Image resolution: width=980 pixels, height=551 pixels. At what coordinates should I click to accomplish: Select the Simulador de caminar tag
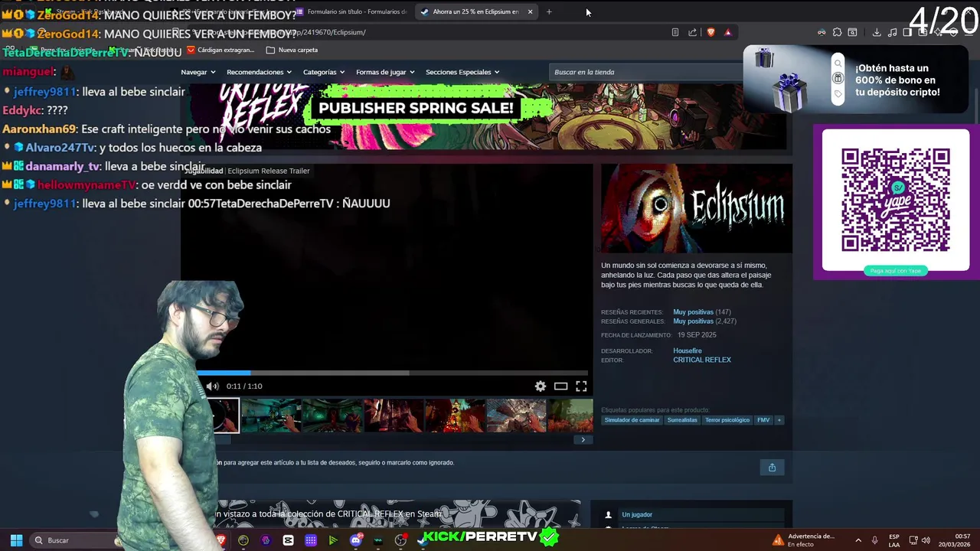pos(632,420)
